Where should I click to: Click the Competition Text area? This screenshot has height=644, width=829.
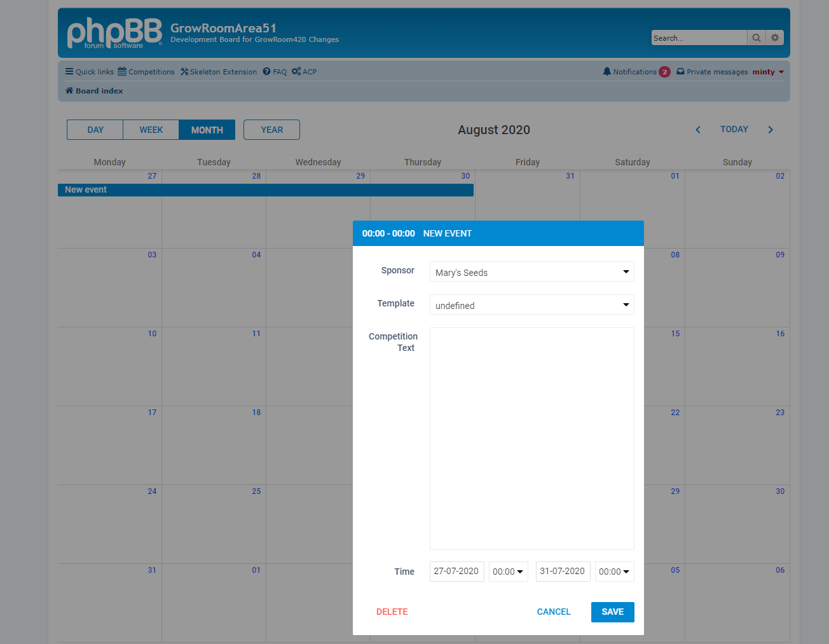[531, 438]
